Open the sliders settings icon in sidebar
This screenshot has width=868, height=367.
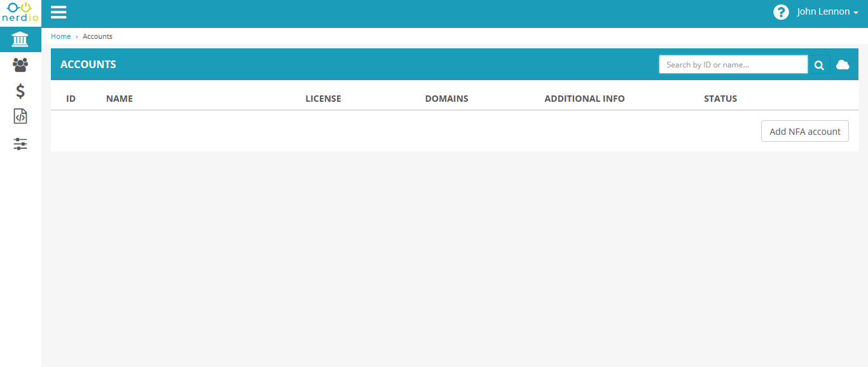(20, 144)
